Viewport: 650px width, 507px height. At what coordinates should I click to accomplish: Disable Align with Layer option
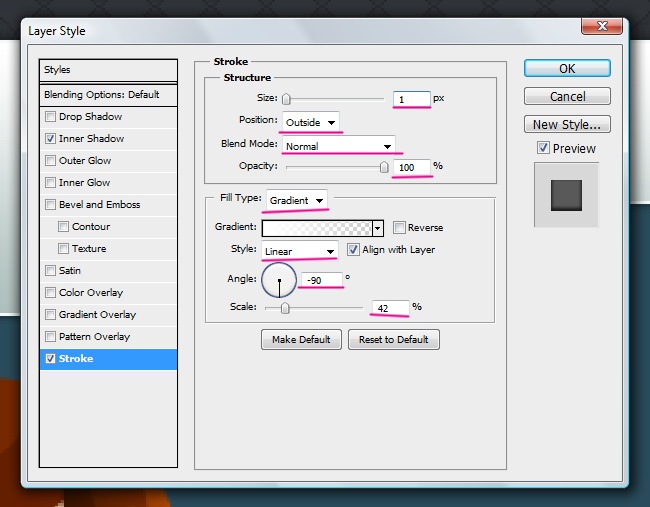pos(353,250)
